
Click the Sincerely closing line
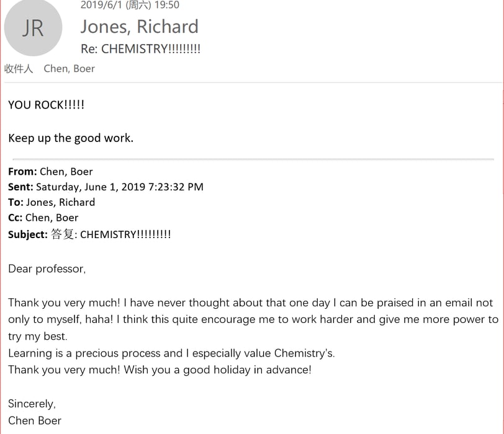point(32,404)
